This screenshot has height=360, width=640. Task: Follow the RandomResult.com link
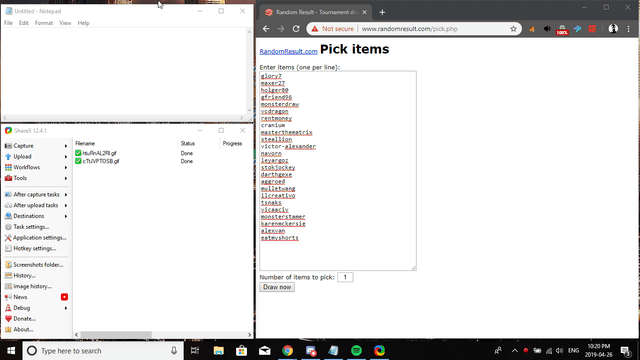tap(288, 51)
